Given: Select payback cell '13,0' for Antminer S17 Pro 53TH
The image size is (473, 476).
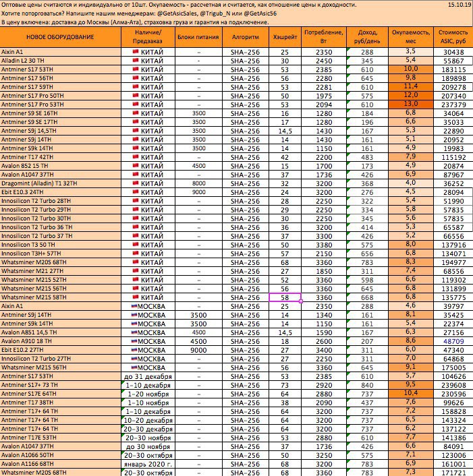Looking at the screenshot, I should click(411, 105).
